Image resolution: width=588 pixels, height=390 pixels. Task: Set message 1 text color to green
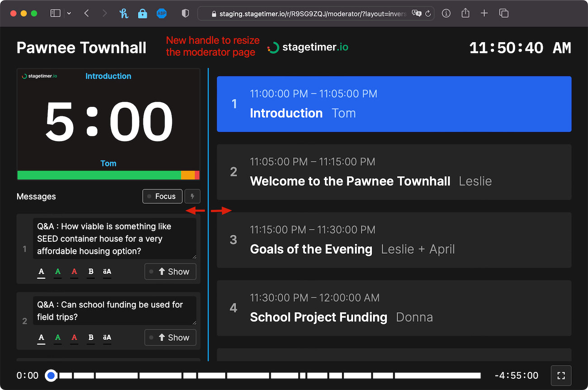(58, 272)
